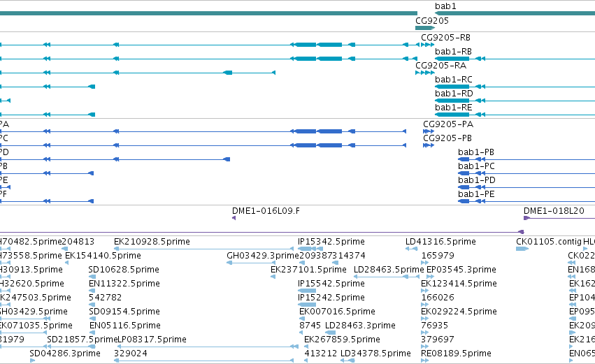Select the EK237101.5prime EST label
Screen dimensions: 595x364
[308, 270]
